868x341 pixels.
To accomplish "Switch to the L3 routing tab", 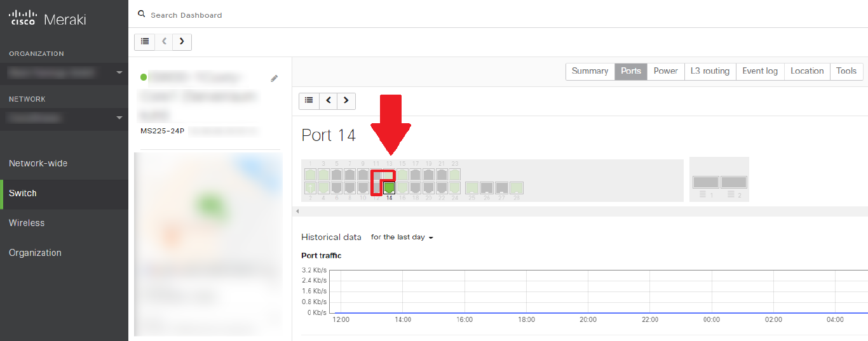I will click(710, 71).
